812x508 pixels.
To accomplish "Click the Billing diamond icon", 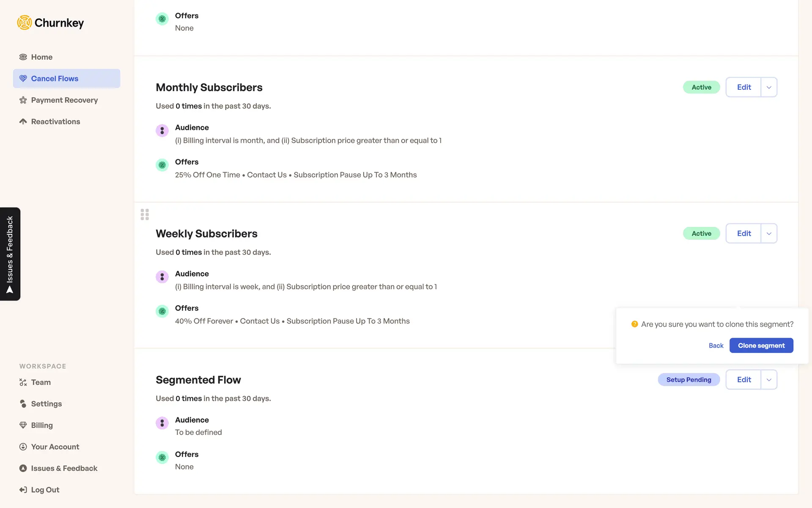I will [23, 425].
